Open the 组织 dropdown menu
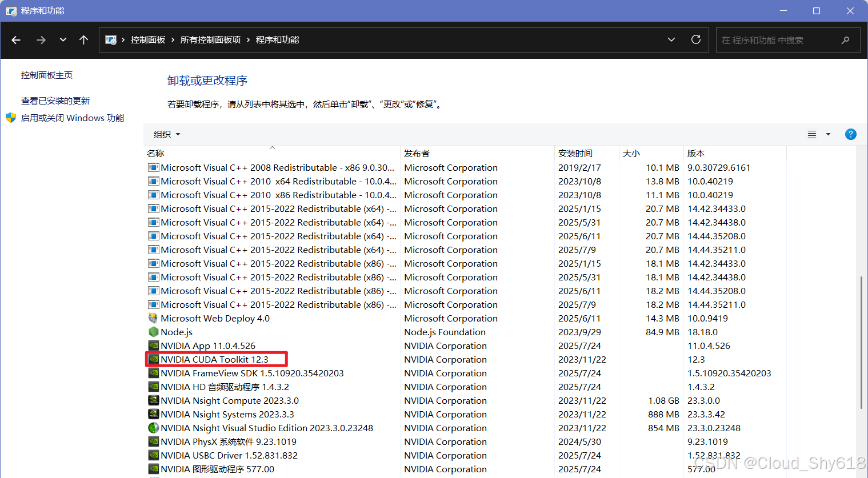Image resolution: width=868 pixels, height=478 pixels. (167, 134)
